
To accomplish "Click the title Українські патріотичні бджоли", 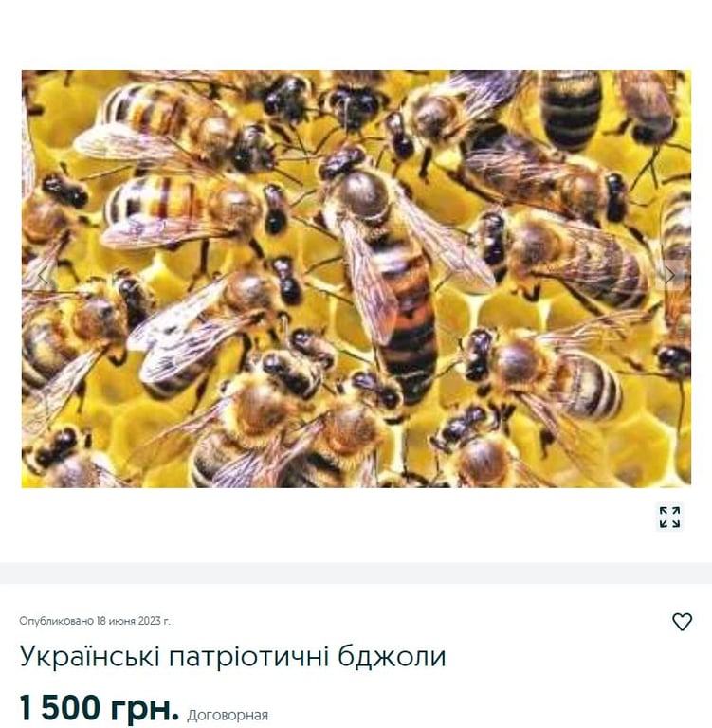I will (x=232, y=657).
